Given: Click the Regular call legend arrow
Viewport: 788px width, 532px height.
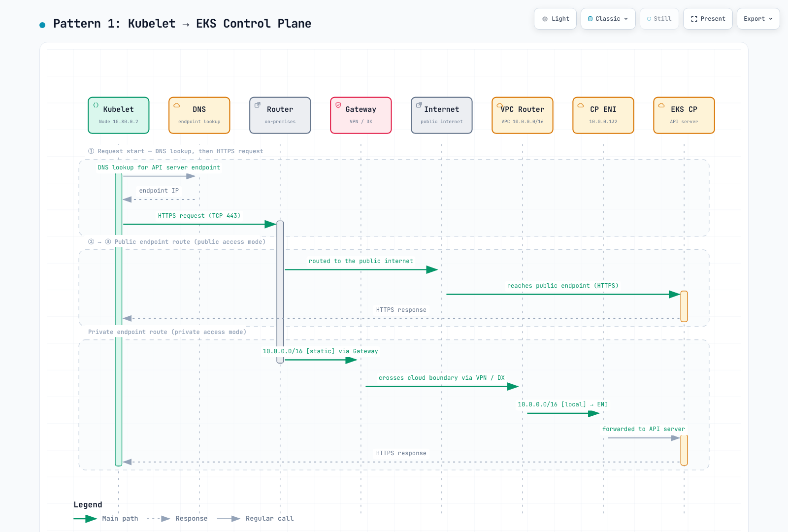Looking at the screenshot, I should tap(229, 519).
